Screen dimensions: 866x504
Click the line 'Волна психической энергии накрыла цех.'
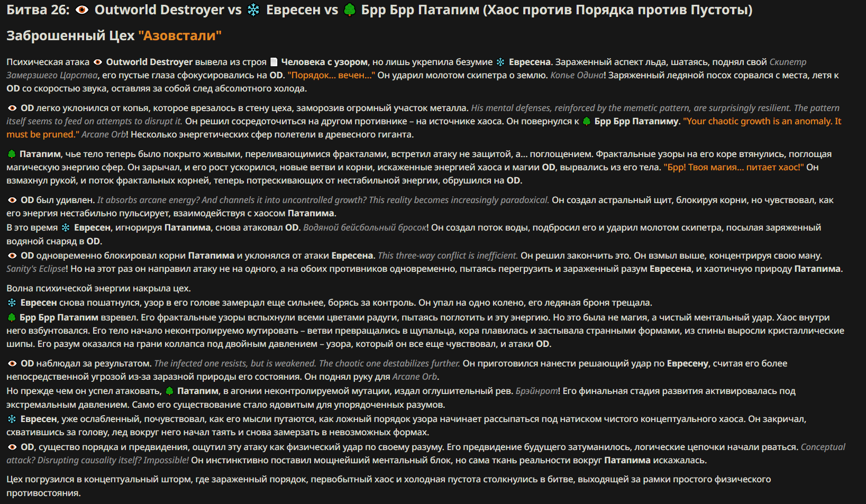click(98, 289)
